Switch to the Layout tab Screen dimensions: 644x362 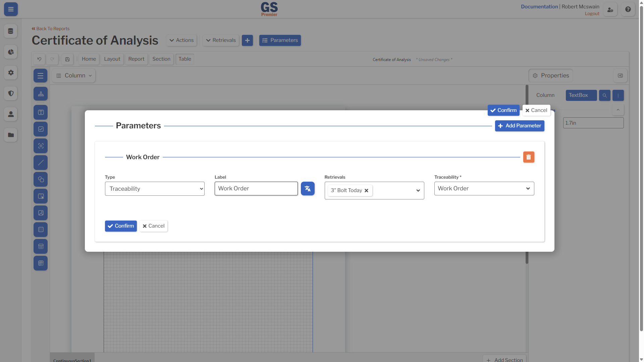(112, 59)
